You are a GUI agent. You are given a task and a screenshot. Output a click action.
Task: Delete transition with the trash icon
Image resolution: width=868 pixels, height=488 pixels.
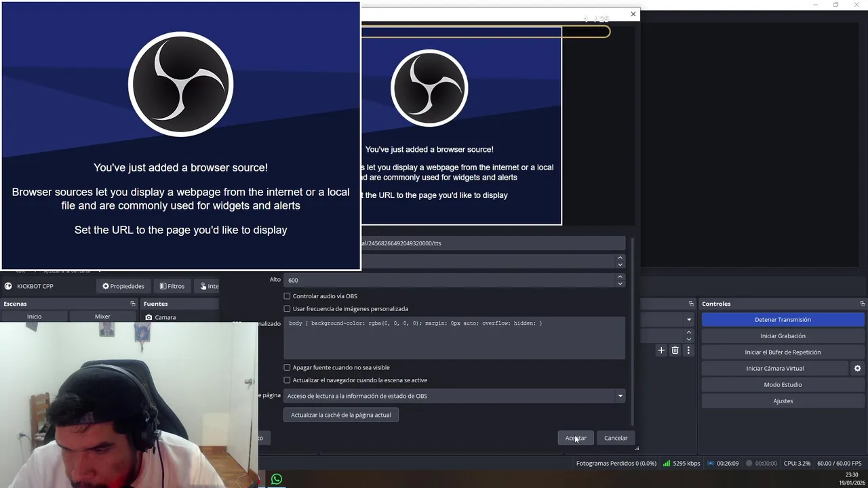pyautogui.click(x=675, y=350)
